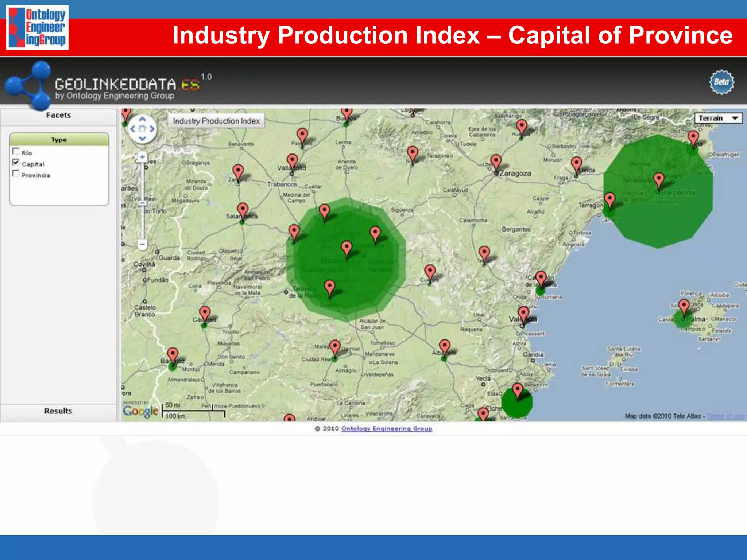Screen dimensions: 747x560
Task: Click the zoom slider handle
Action: click(x=142, y=203)
